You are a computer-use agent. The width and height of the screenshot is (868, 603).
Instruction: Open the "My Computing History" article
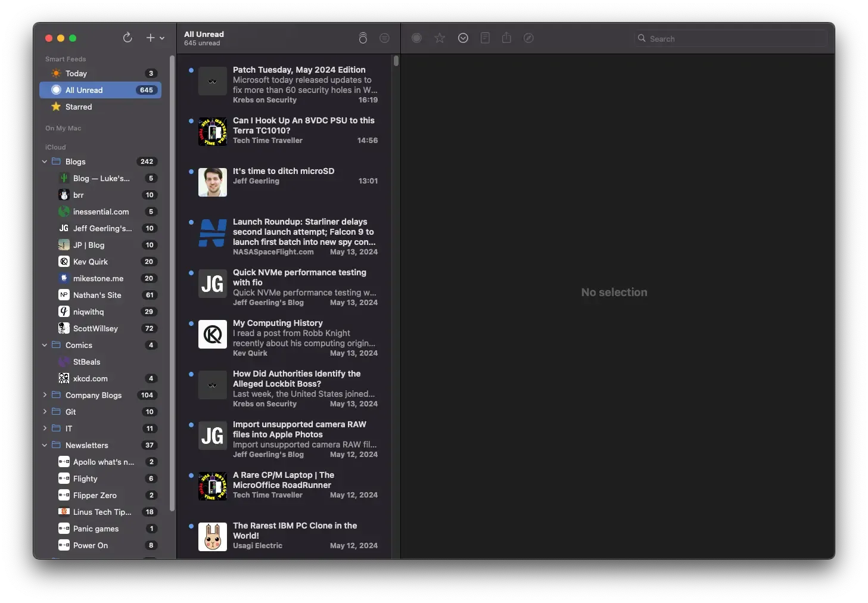click(x=278, y=323)
